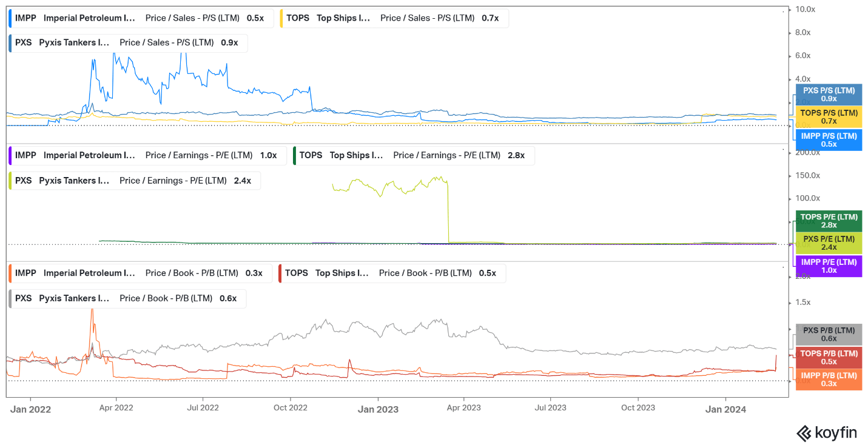Select the IMPP Price / Sales legend entry
This screenshot has width=868, height=448.
point(140,18)
